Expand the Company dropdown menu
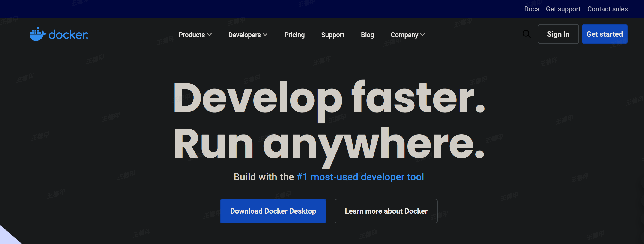 pyautogui.click(x=408, y=35)
